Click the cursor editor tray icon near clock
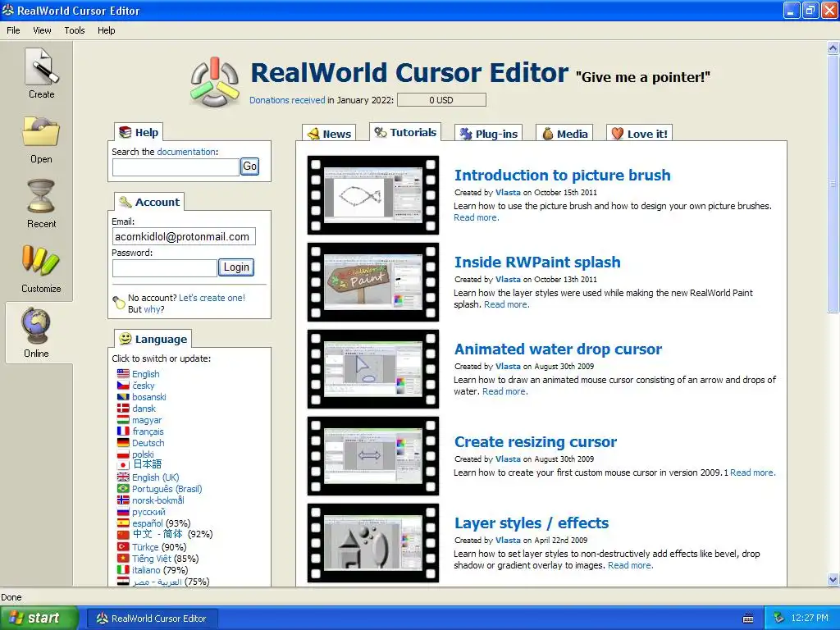This screenshot has height=630, width=840. 779,618
